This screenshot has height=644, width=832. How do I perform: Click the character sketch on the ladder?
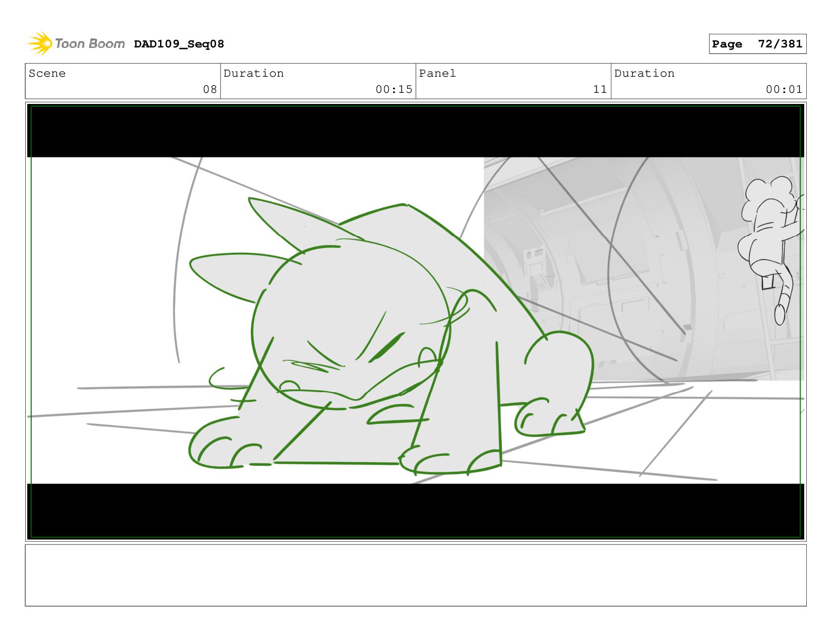[771, 250]
